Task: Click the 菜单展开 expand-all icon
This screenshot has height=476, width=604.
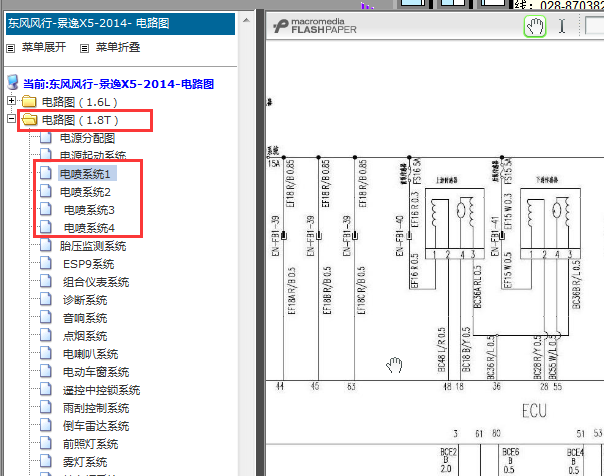Action: (x=11, y=48)
